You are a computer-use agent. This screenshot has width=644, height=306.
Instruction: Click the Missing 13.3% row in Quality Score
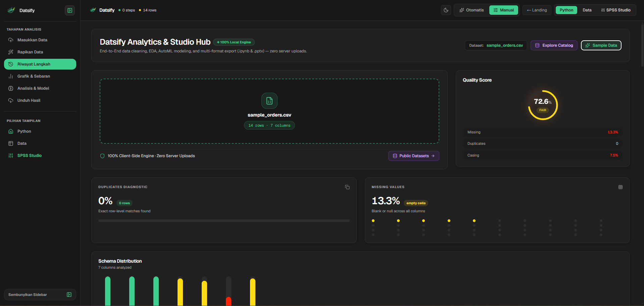(x=543, y=132)
